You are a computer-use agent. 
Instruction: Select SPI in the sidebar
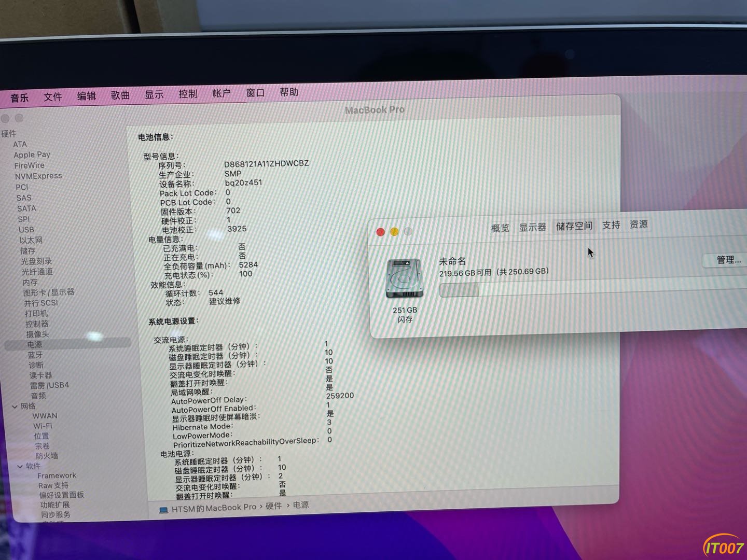24,219
